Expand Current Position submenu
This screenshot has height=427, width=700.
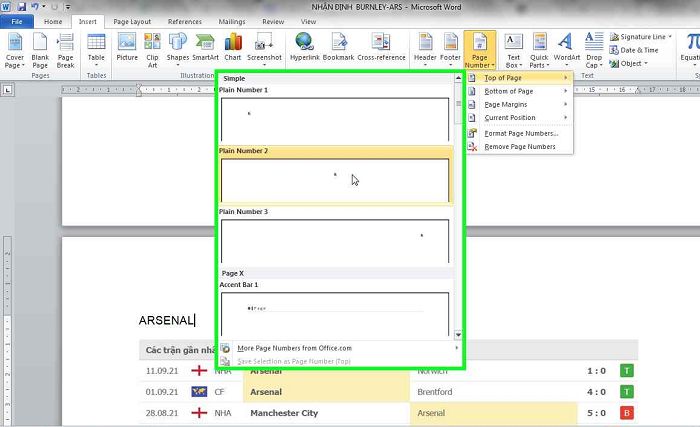coord(520,117)
